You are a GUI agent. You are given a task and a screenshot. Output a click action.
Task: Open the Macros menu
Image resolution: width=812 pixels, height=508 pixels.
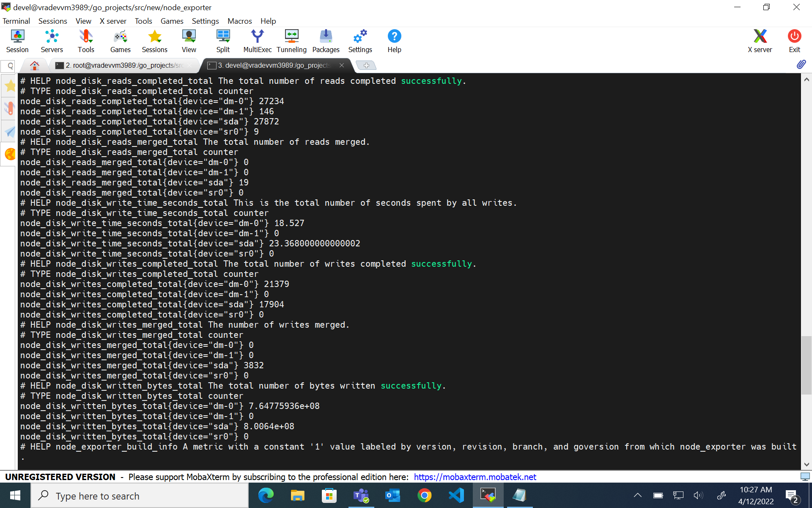click(x=239, y=21)
